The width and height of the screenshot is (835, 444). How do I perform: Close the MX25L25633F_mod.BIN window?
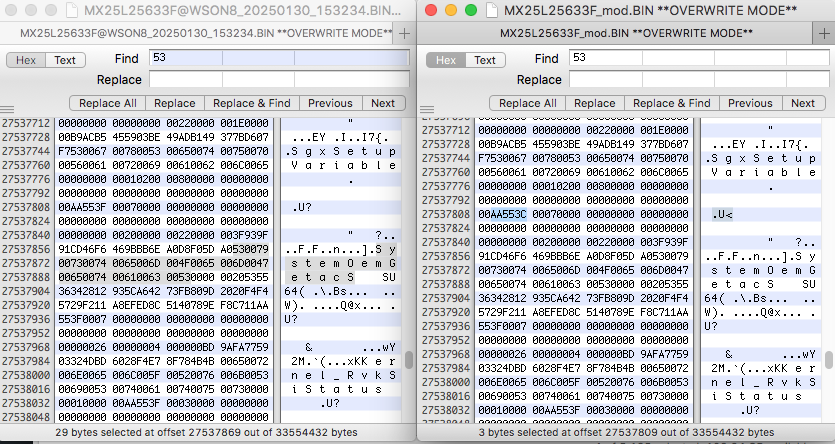click(x=431, y=10)
